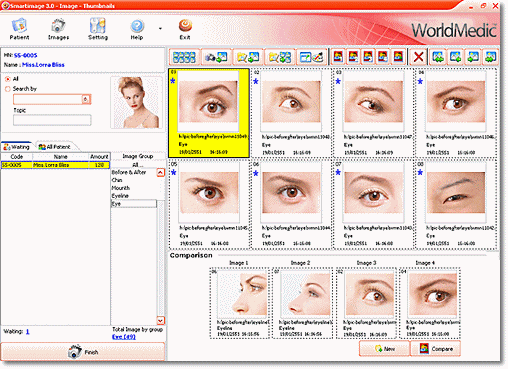Switch to the All Patient tab
508x369 pixels.
55,147
